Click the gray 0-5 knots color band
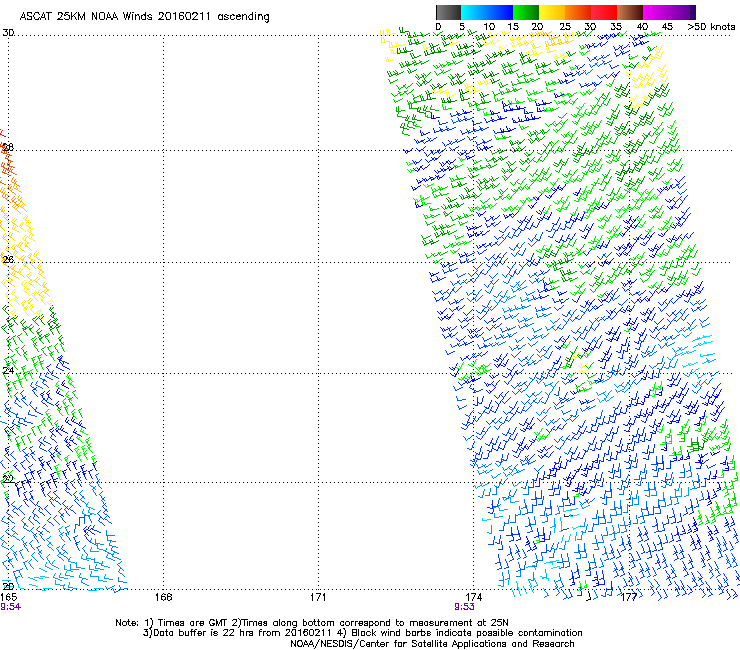This screenshot has height=650, width=740. [448, 12]
